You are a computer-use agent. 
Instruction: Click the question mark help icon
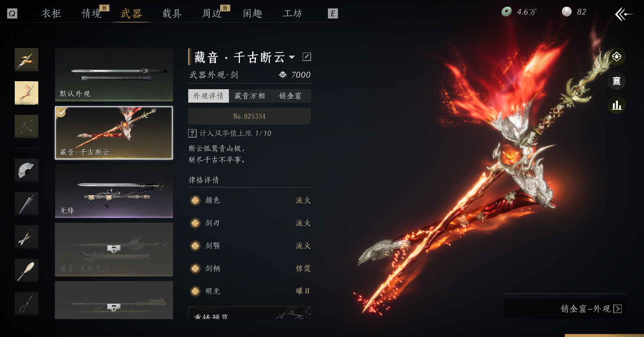pyautogui.click(x=192, y=133)
